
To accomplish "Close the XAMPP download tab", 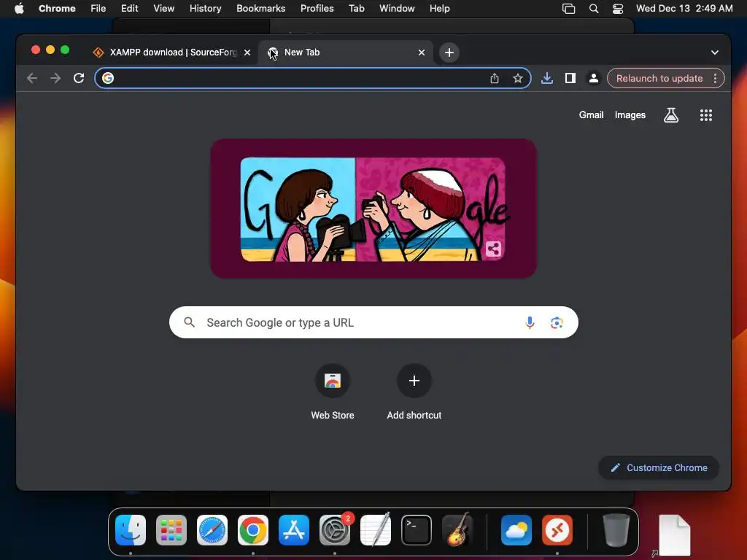I will click(x=247, y=52).
